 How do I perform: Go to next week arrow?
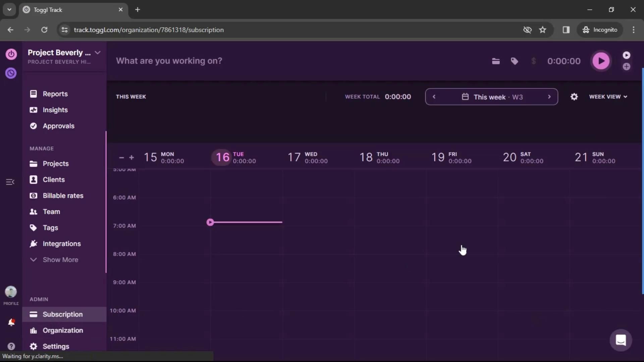pos(549,97)
